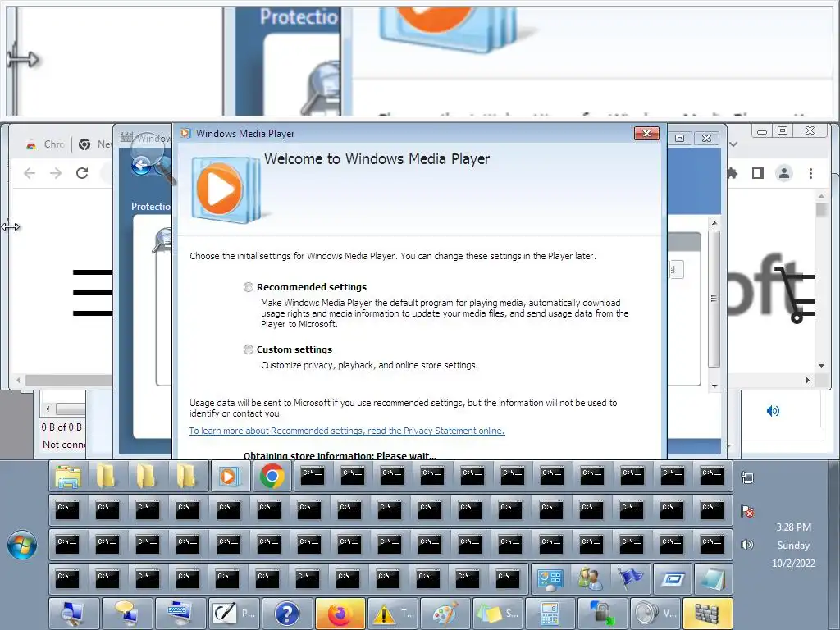The image size is (840, 630).
Task: Click the Chrome page's vertical scroll thumb
Action: tap(821, 209)
